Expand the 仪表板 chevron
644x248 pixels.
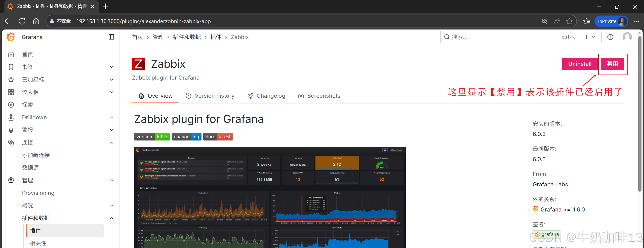[x=112, y=92]
